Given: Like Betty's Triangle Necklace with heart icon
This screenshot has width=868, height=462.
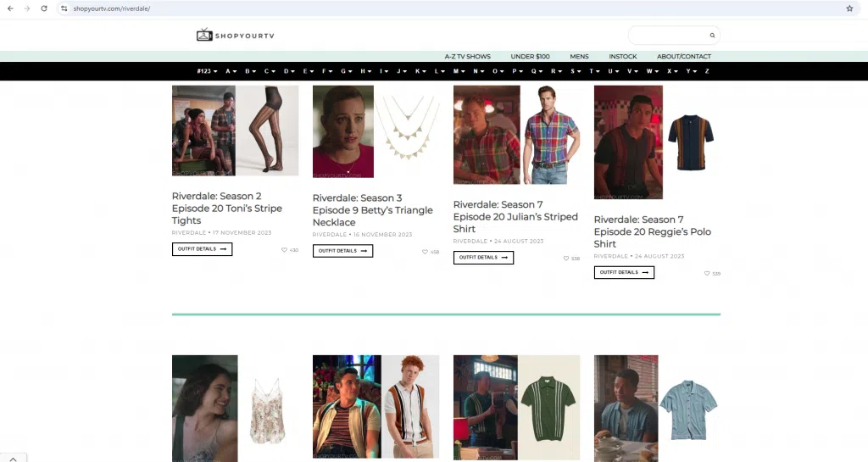Looking at the screenshot, I should (x=425, y=252).
